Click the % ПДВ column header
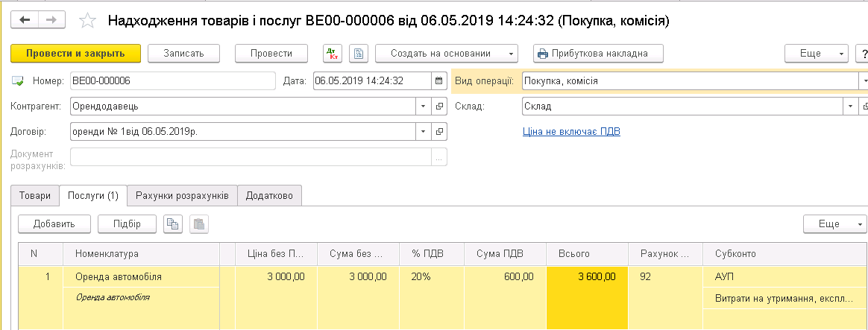 pos(432,254)
